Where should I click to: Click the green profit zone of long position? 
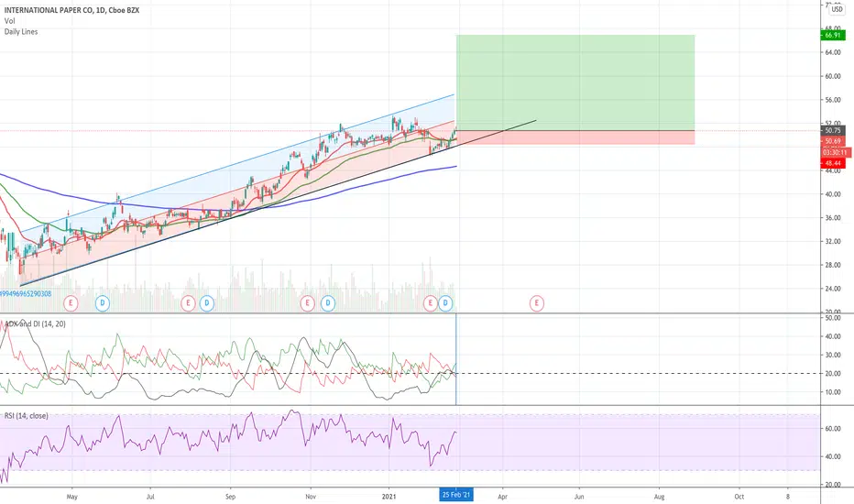point(575,82)
